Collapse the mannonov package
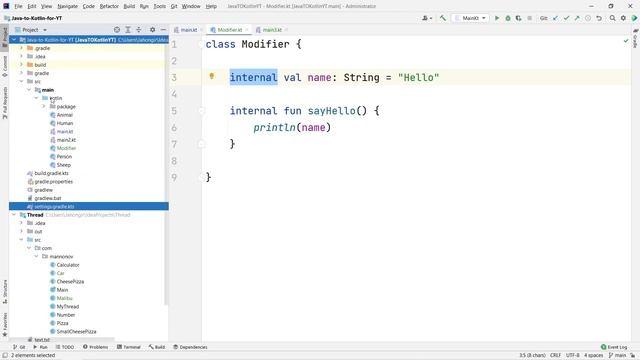640x360 pixels. tap(36, 256)
